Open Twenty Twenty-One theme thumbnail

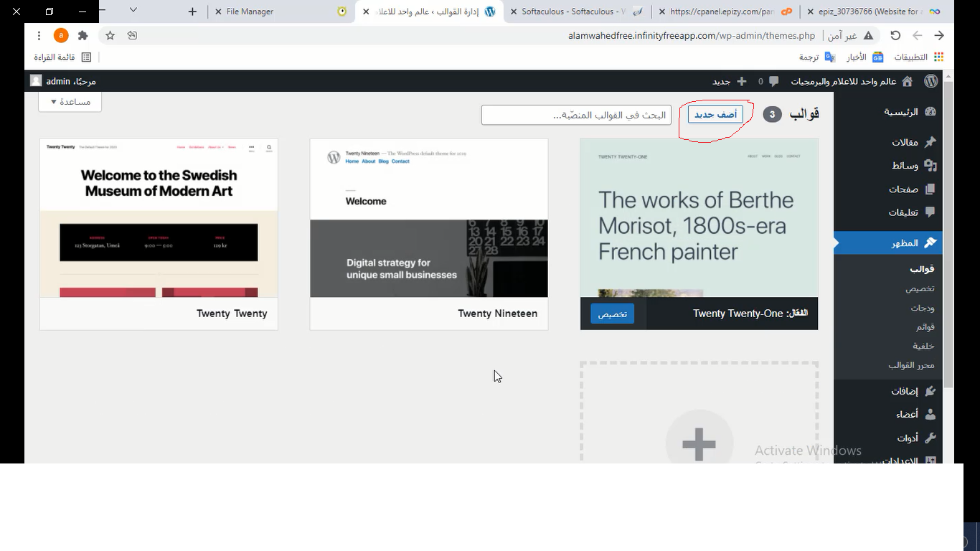699,218
